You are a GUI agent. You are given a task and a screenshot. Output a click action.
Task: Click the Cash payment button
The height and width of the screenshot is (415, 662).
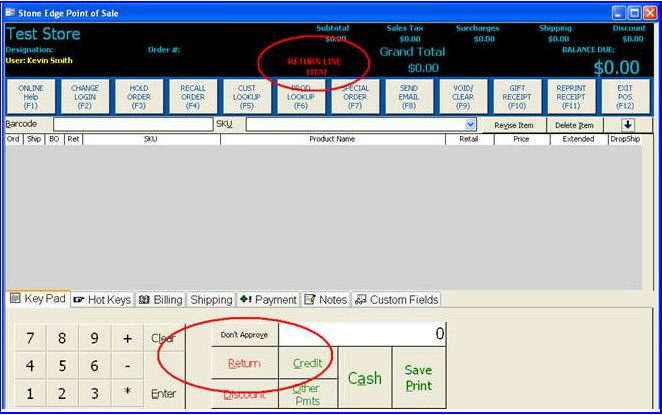365,378
